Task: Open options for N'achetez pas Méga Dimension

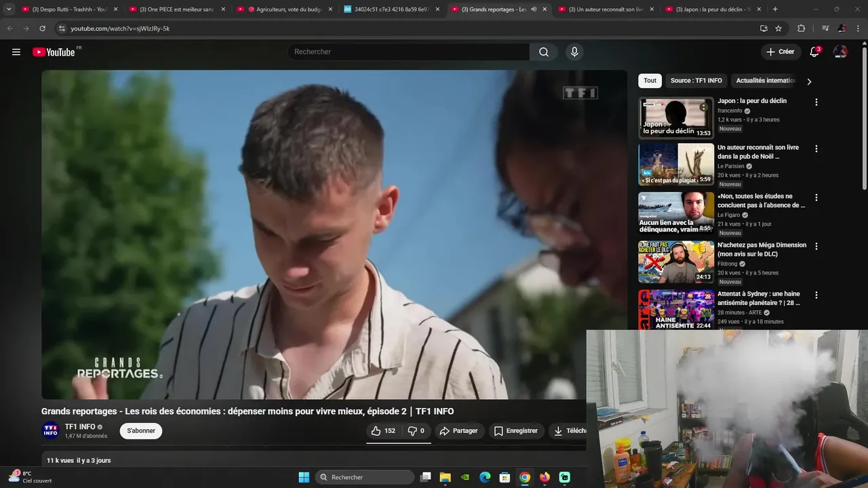Action: point(816,246)
